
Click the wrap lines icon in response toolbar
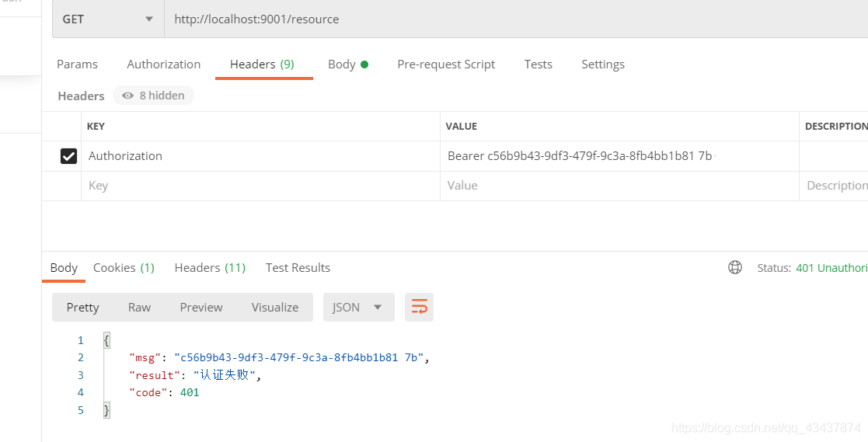coord(419,308)
